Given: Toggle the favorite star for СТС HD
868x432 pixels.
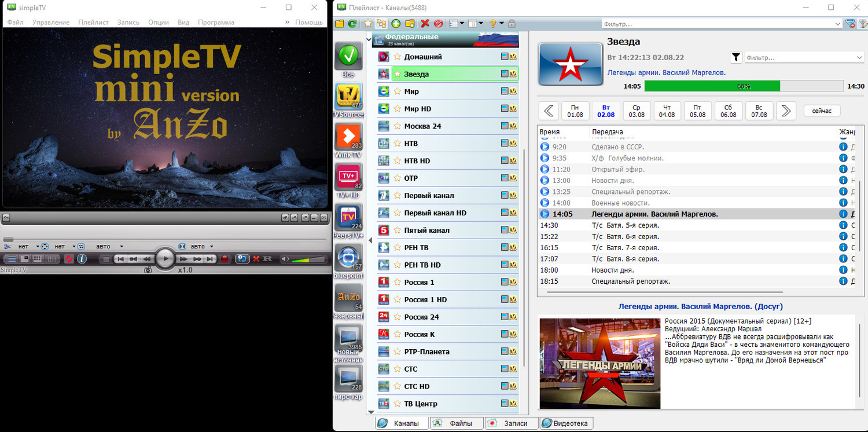Looking at the screenshot, I should 398,386.
